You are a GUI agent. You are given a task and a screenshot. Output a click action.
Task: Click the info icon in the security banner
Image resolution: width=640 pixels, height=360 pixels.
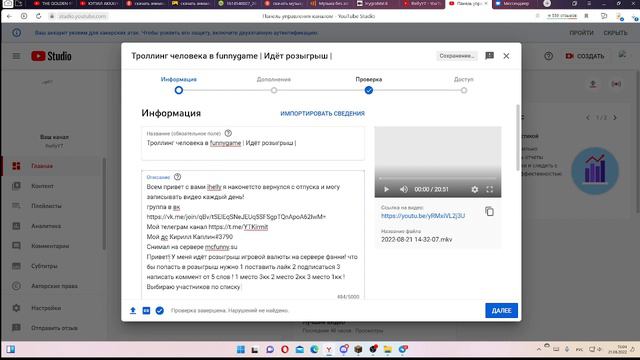click(x=16, y=33)
